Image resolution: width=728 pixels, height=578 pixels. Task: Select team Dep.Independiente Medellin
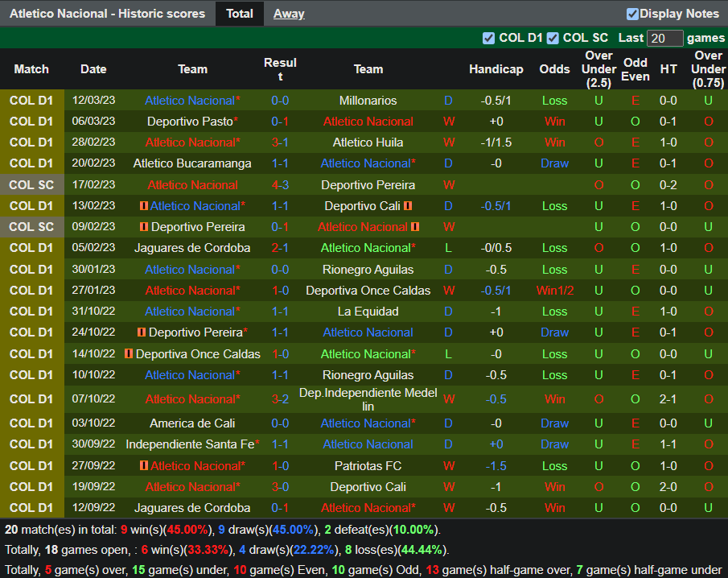coord(368,399)
